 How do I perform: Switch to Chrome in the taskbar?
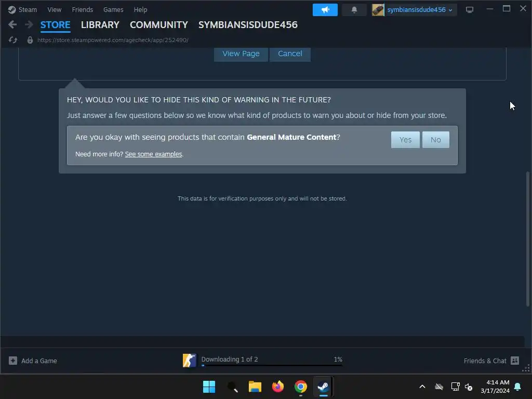pos(301,387)
